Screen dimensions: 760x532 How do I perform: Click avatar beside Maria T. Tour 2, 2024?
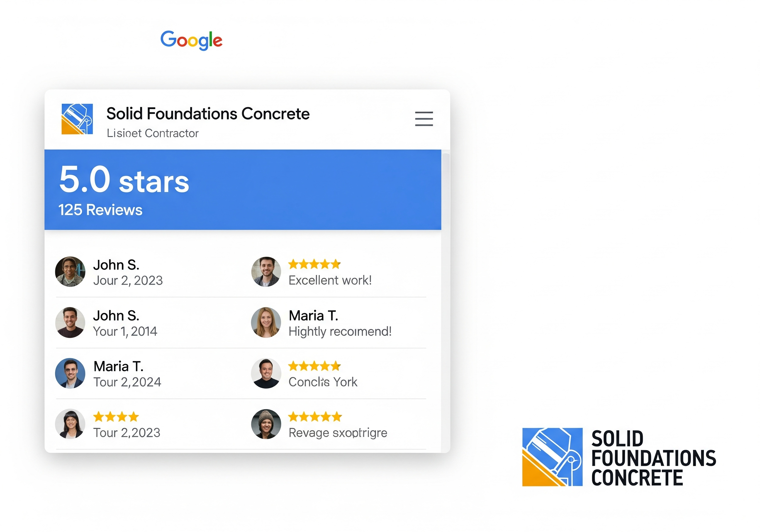click(x=70, y=373)
